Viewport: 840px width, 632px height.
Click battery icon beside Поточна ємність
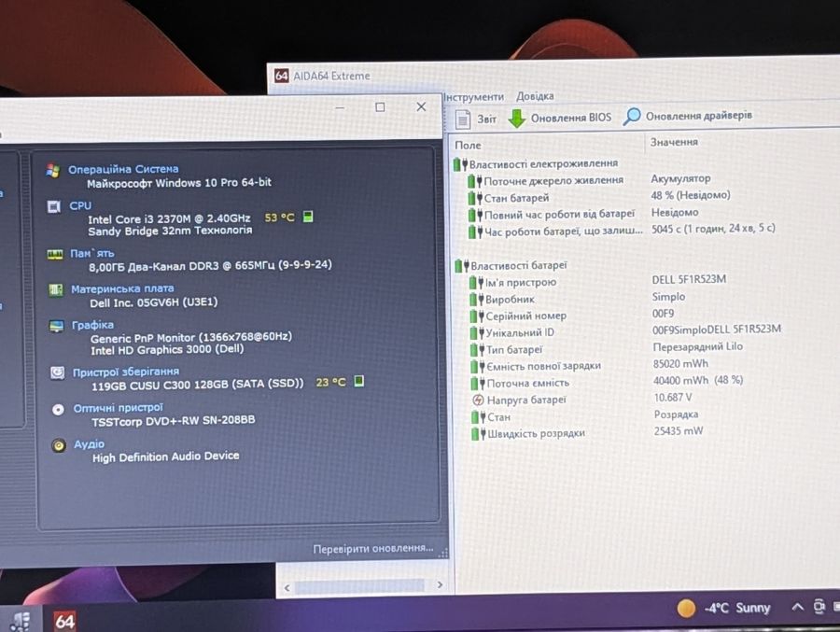click(478, 384)
